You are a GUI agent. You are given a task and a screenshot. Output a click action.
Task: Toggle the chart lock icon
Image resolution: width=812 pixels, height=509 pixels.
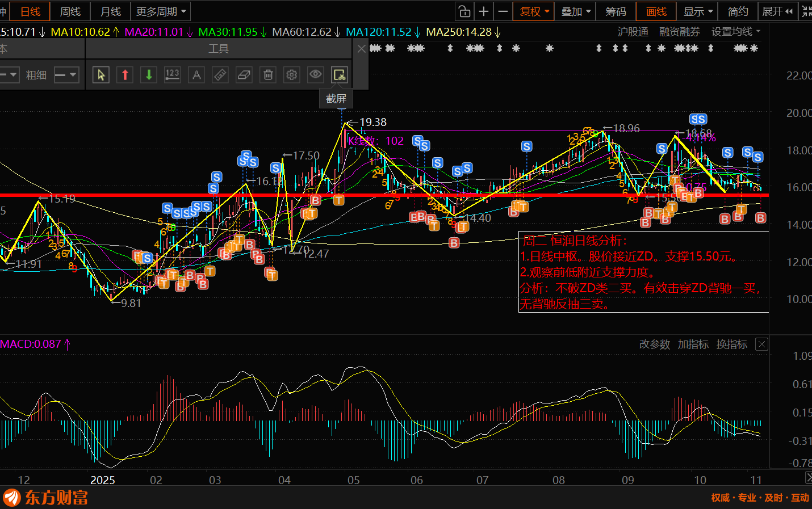(x=464, y=11)
